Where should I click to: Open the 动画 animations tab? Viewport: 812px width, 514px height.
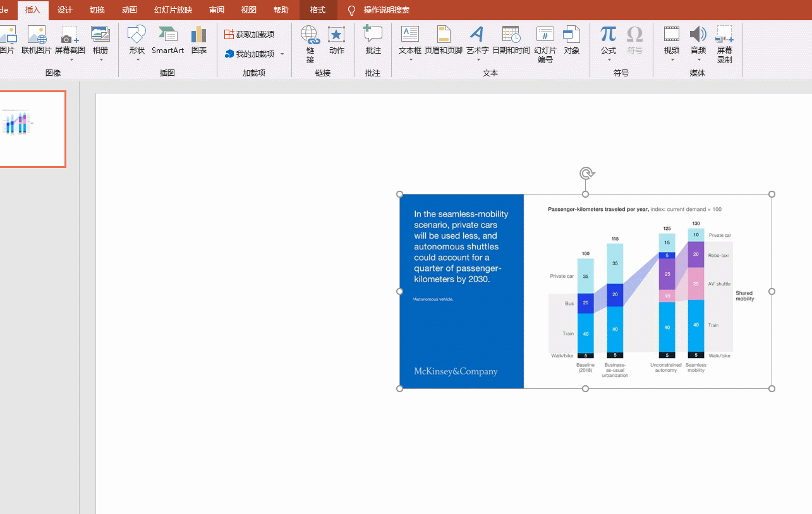click(x=130, y=10)
